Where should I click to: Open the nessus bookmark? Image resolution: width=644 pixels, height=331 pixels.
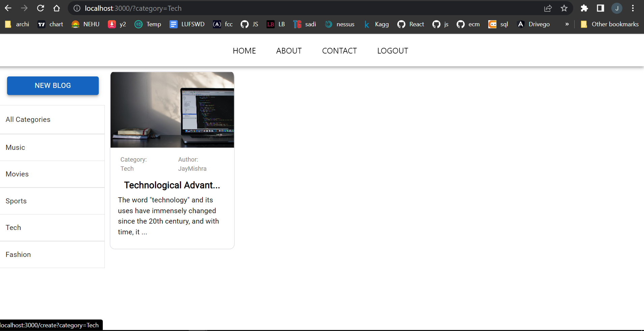click(x=339, y=24)
